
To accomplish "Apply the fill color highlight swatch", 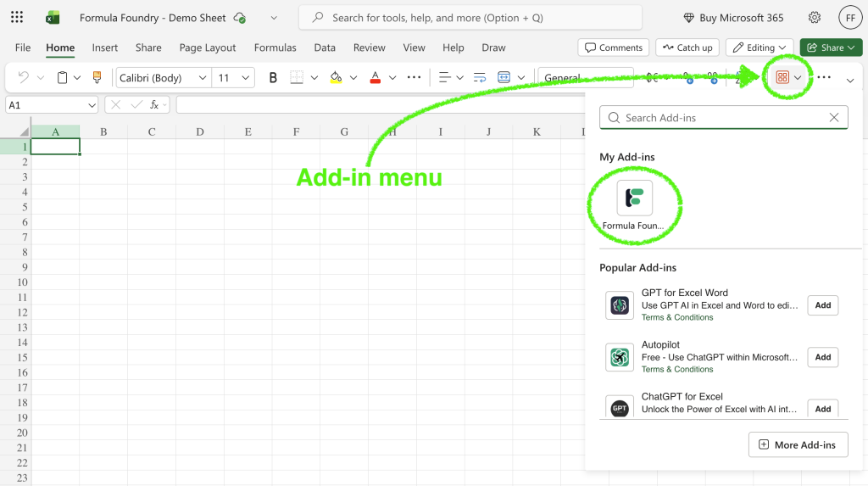I will pos(336,78).
